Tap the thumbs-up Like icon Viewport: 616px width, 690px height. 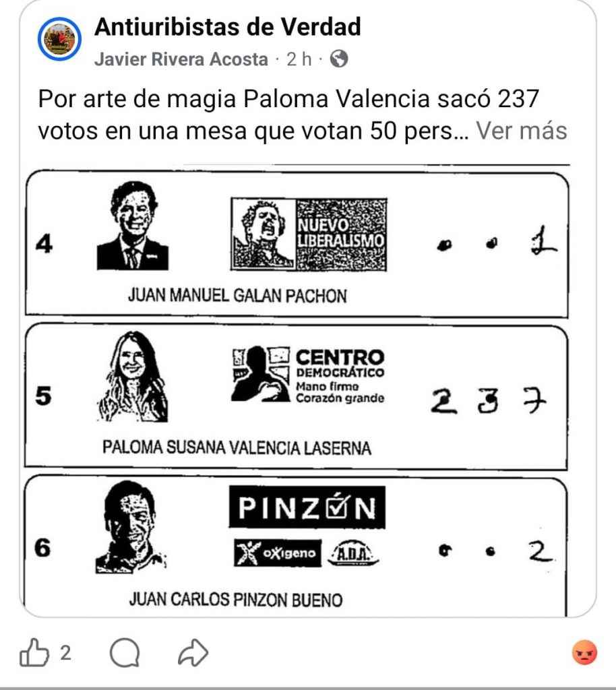(x=34, y=653)
